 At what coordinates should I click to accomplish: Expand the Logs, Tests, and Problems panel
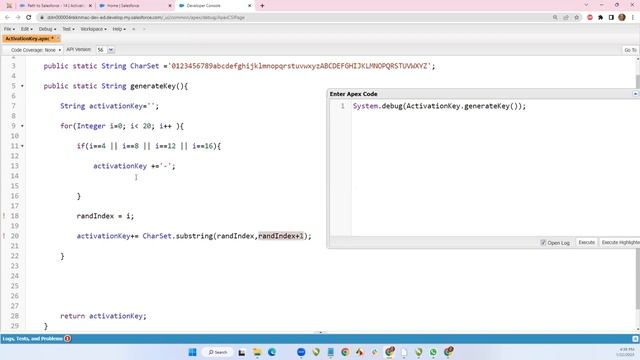coord(635,339)
